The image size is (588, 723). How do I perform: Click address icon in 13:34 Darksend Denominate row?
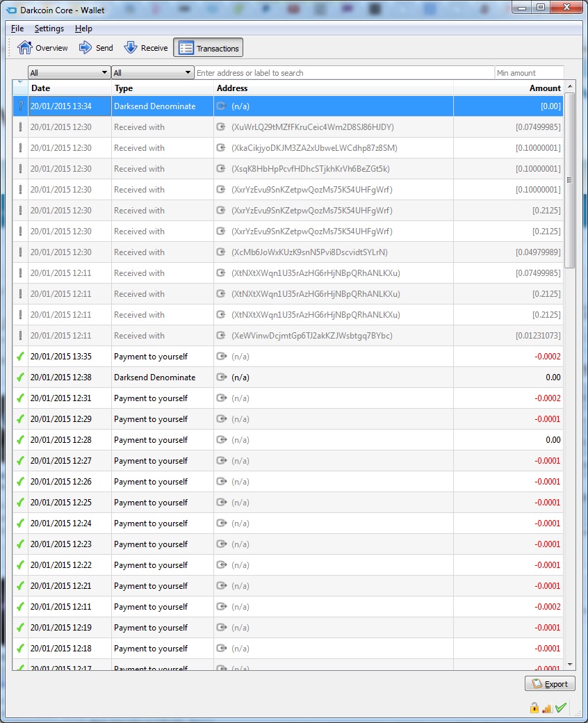[221, 106]
